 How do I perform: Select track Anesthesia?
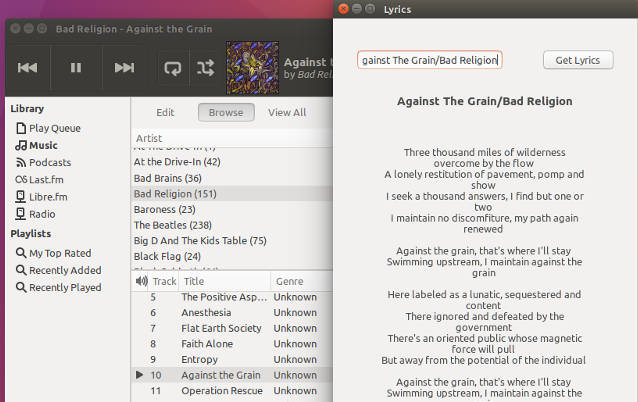tap(232, 312)
